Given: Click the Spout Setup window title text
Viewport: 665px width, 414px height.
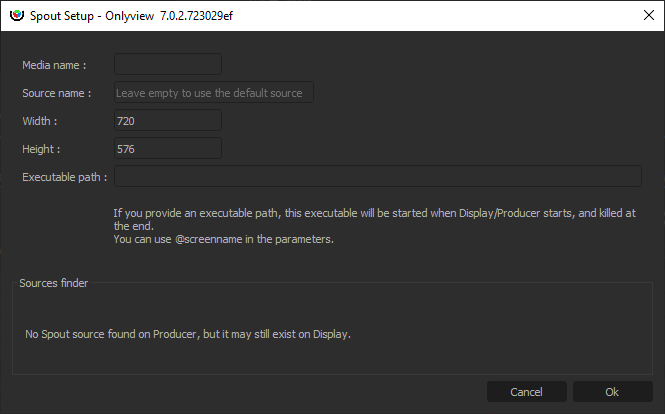Looking at the screenshot, I should 139,15.
